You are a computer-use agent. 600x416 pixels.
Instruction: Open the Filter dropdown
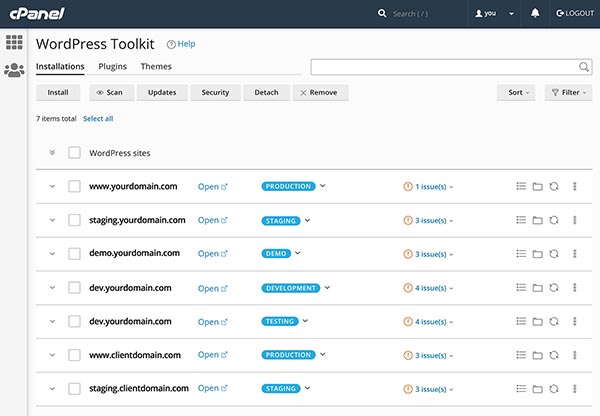(x=568, y=93)
